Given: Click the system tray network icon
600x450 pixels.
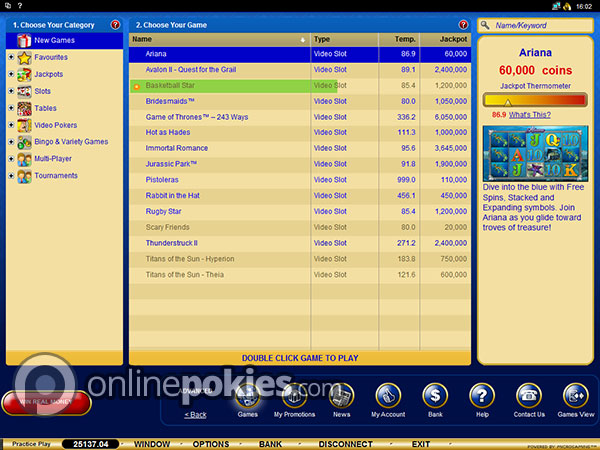Looking at the screenshot, I should tap(556, 6).
